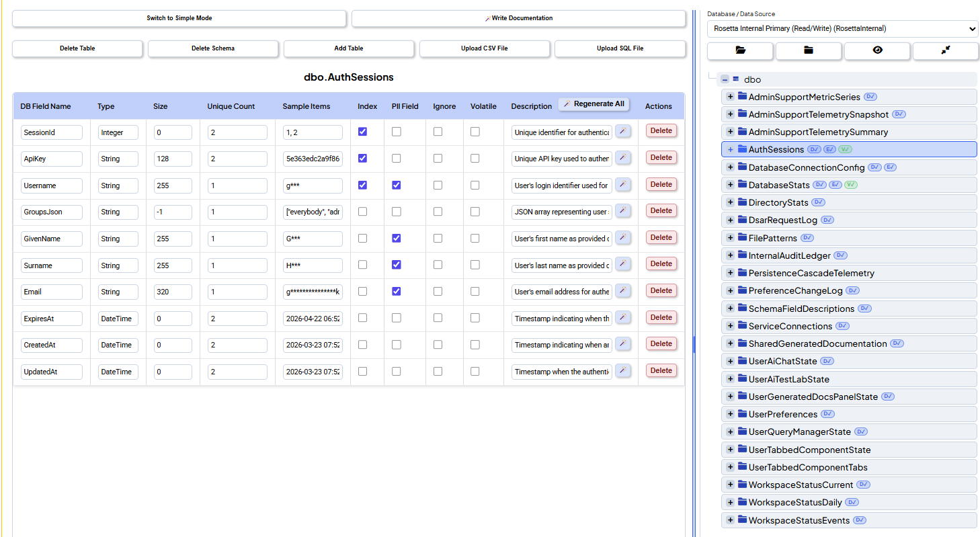Image resolution: width=980 pixels, height=537 pixels.
Task: Enable the Index checkbox for GroupsJson
Action: [362, 210]
